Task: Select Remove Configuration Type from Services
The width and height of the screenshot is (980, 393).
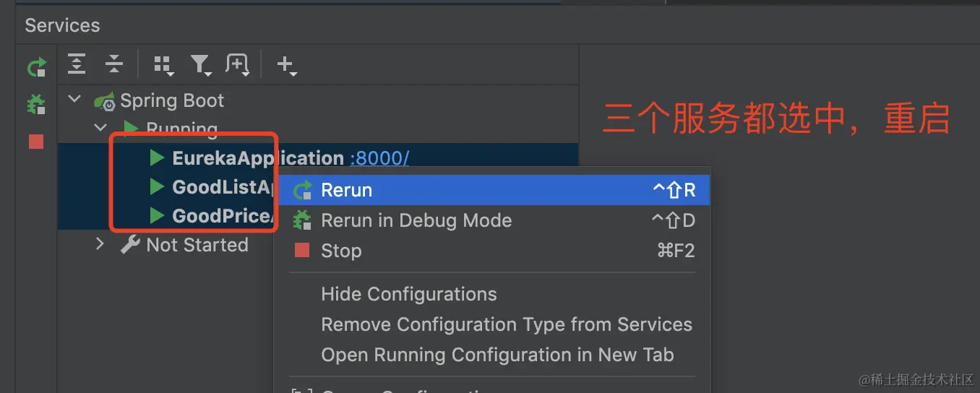Action: pos(506,325)
